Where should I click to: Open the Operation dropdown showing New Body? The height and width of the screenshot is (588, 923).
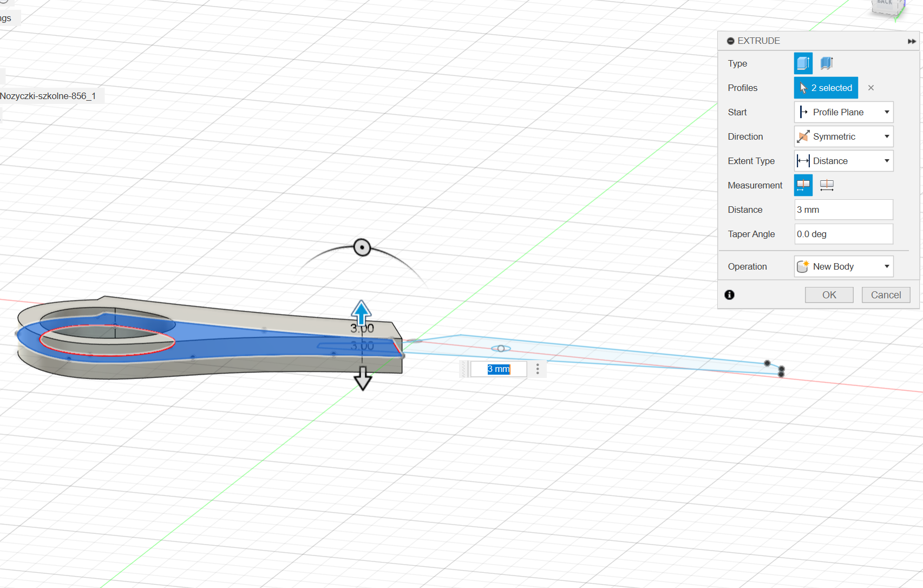coord(843,266)
